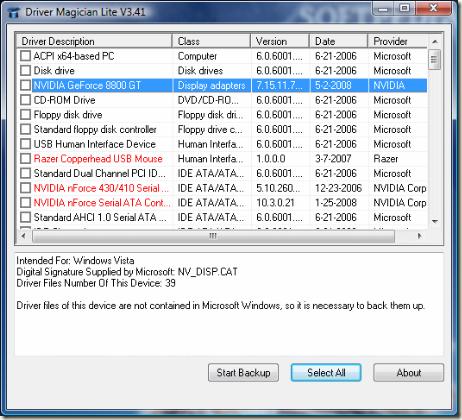
Task: Sort by the Version column header
Action: (280, 41)
